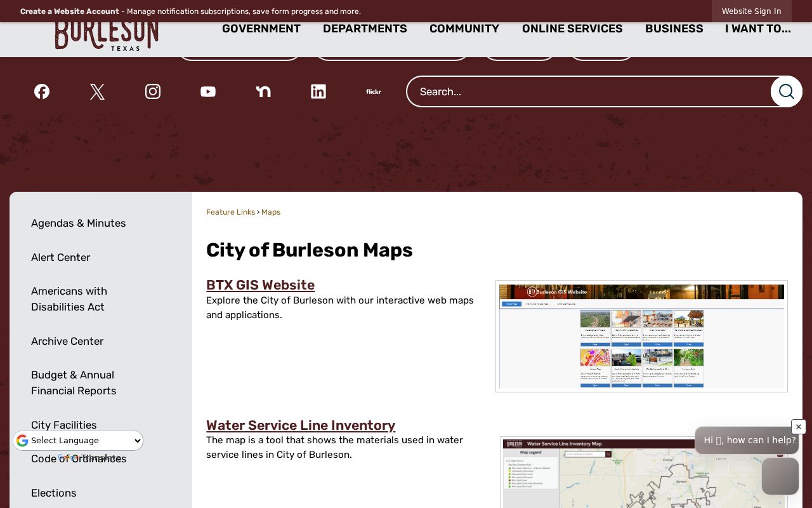Open the chat assistant launcher
This screenshot has width=812, height=508.
tap(780, 476)
